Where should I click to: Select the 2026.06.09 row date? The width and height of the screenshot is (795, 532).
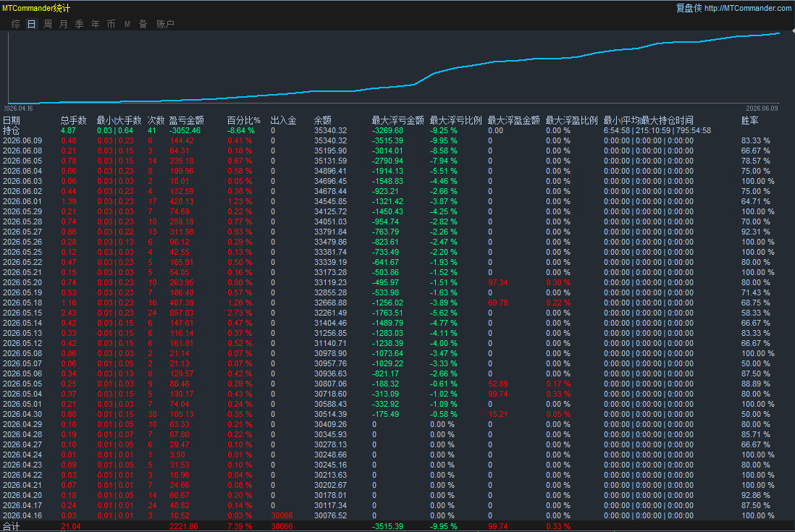tap(22, 140)
